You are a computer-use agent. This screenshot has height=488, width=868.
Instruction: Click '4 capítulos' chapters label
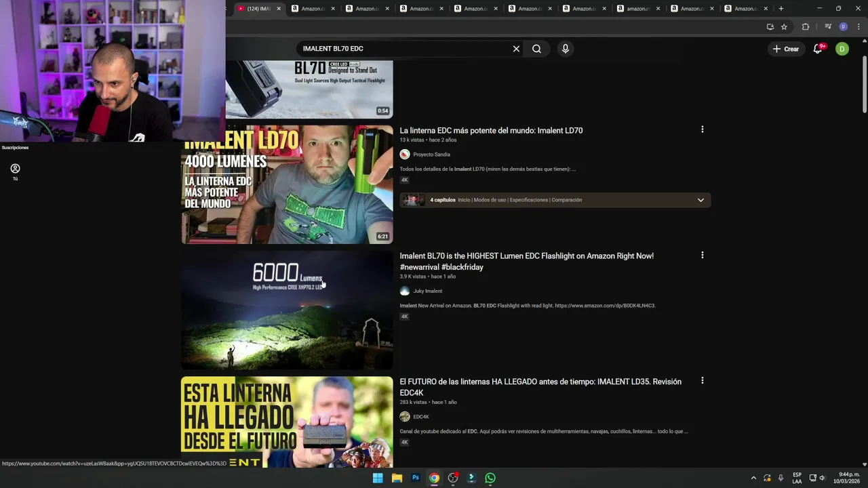(x=443, y=200)
